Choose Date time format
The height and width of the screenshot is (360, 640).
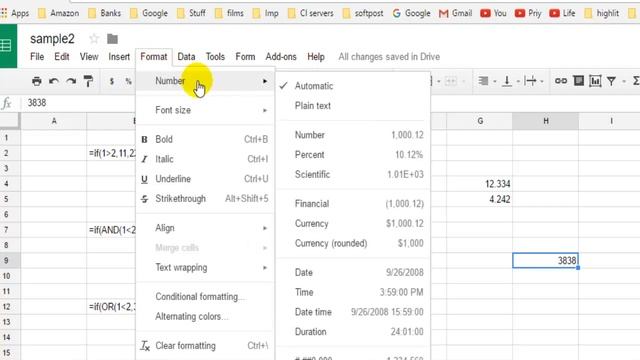pyautogui.click(x=353, y=312)
